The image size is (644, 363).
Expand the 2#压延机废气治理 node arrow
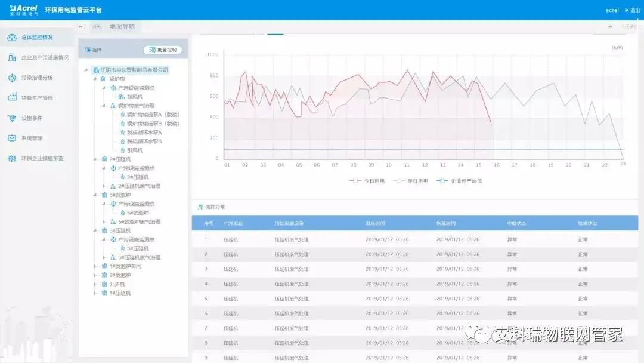[x=104, y=186]
